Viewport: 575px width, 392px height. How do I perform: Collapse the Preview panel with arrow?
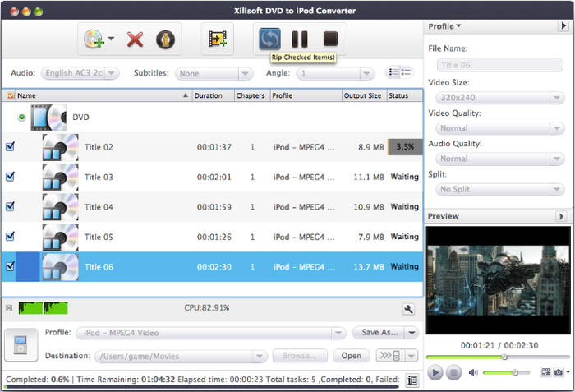(x=561, y=216)
